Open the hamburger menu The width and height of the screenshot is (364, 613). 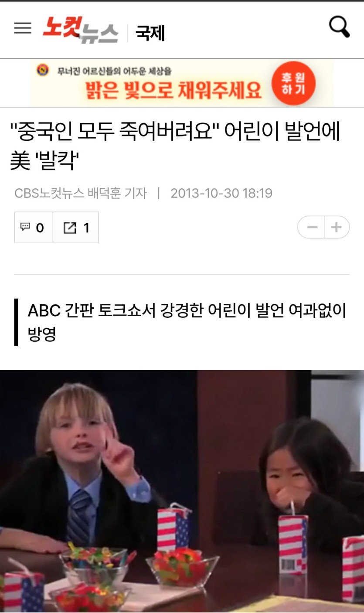click(23, 28)
